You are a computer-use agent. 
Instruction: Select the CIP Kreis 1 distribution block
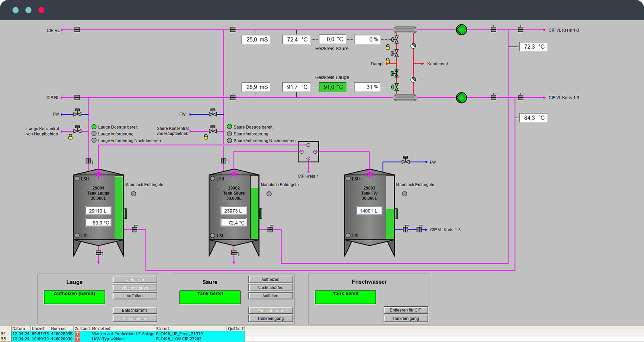308,152
